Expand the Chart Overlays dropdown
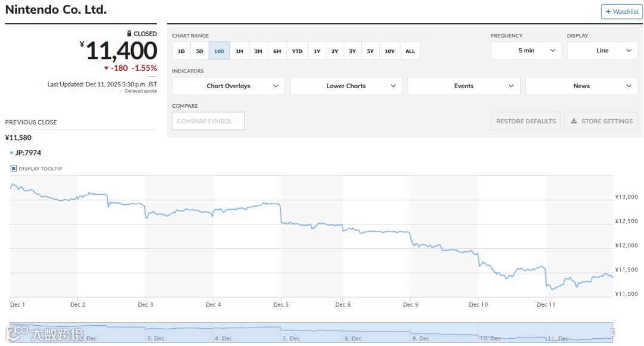 point(228,86)
